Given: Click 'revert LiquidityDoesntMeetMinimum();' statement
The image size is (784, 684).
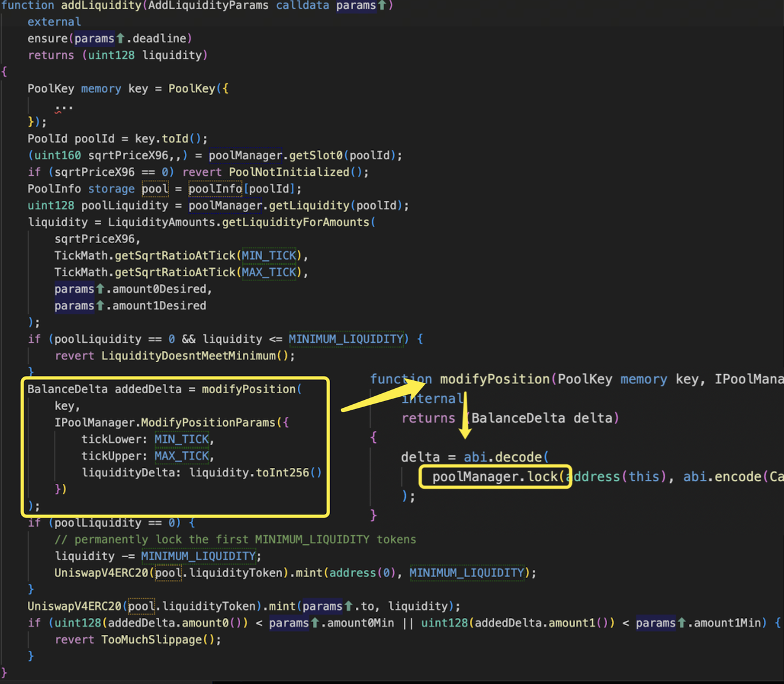Looking at the screenshot, I should click(x=175, y=356).
